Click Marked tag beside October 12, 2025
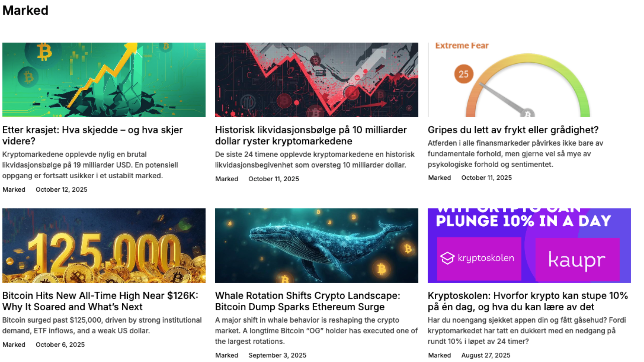 pyautogui.click(x=14, y=189)
